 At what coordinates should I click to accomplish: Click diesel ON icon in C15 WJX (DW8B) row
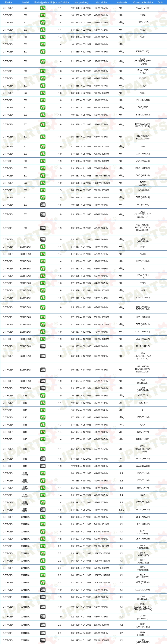point(43,466)
